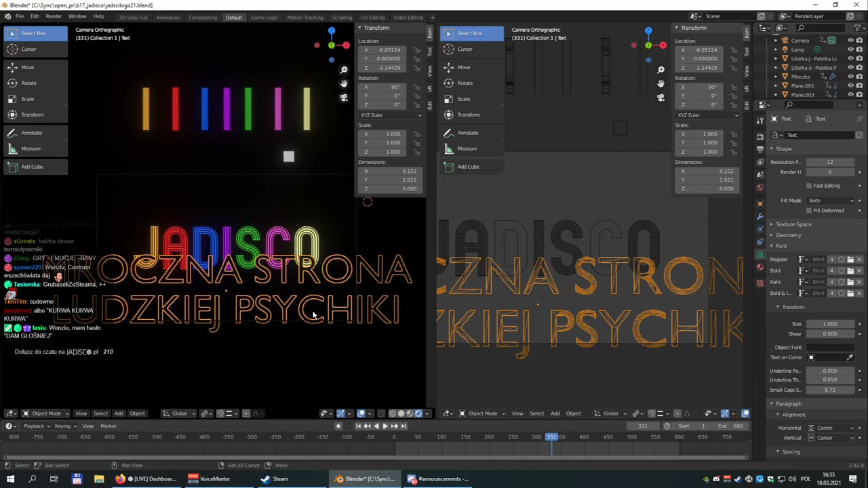
Task: Select the Measure tool in right viewport
Action: [471, 148]
